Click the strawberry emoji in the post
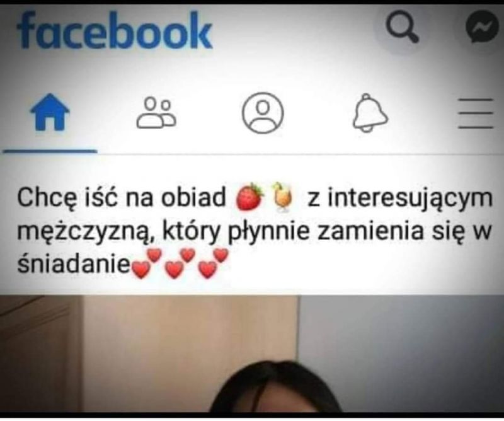Screen dimensions: 504x421 (249, 197)
